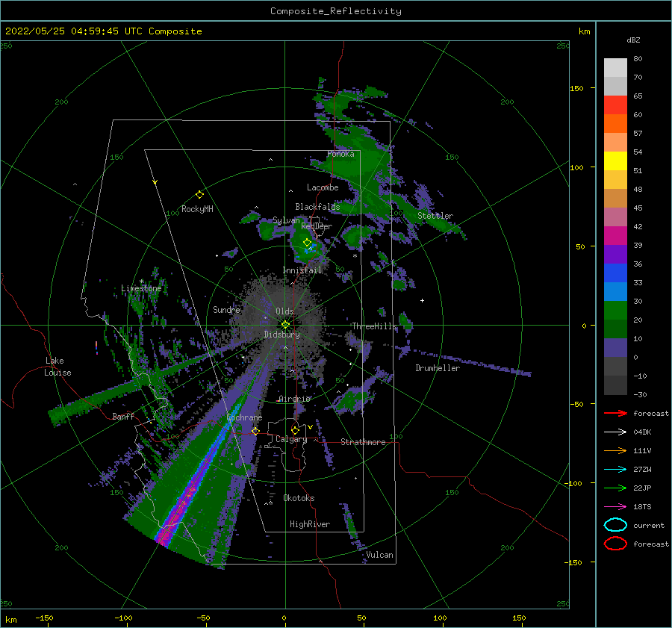Click the Olds city label
Viewport: 672px width, 628px height.
(x=284, y=311)
